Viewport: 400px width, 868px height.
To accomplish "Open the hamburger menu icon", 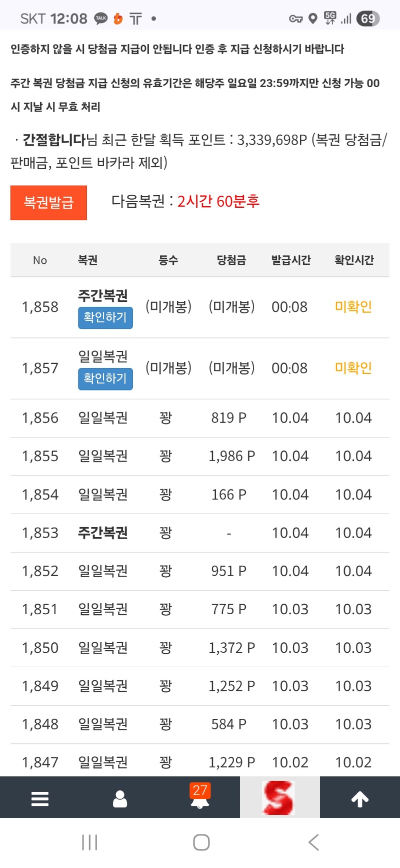I will [x=40, y=798].
